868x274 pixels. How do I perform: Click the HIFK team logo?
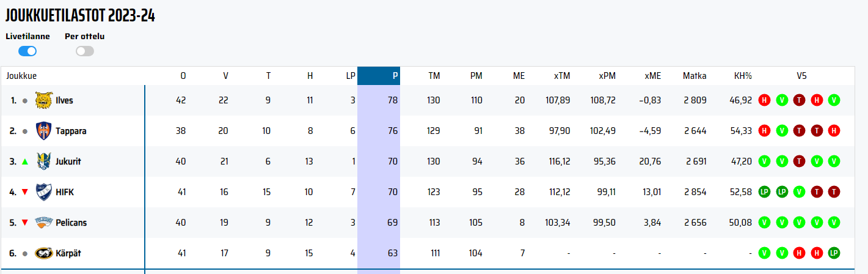44,192
